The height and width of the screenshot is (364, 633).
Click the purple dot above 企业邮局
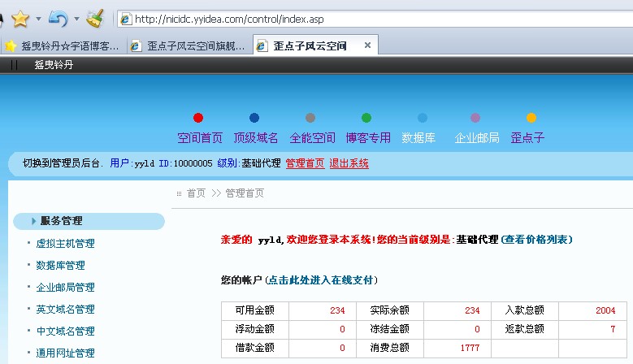tap(475, 118)
